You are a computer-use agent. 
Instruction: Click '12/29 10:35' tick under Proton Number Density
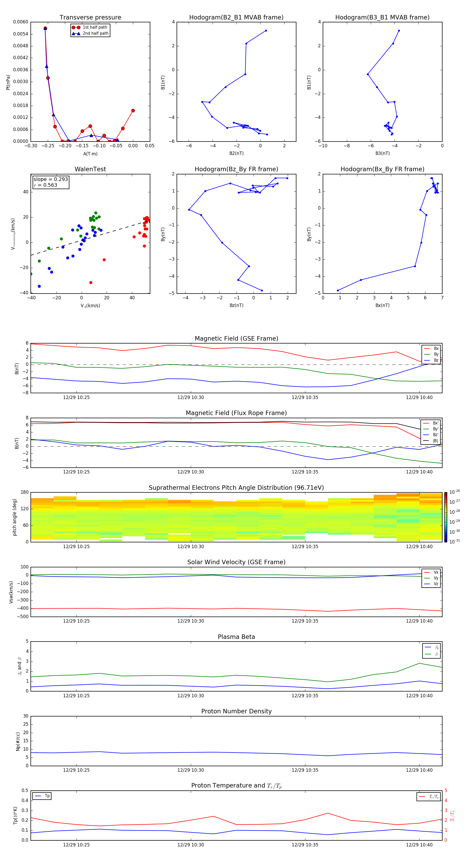pos(305,770)
